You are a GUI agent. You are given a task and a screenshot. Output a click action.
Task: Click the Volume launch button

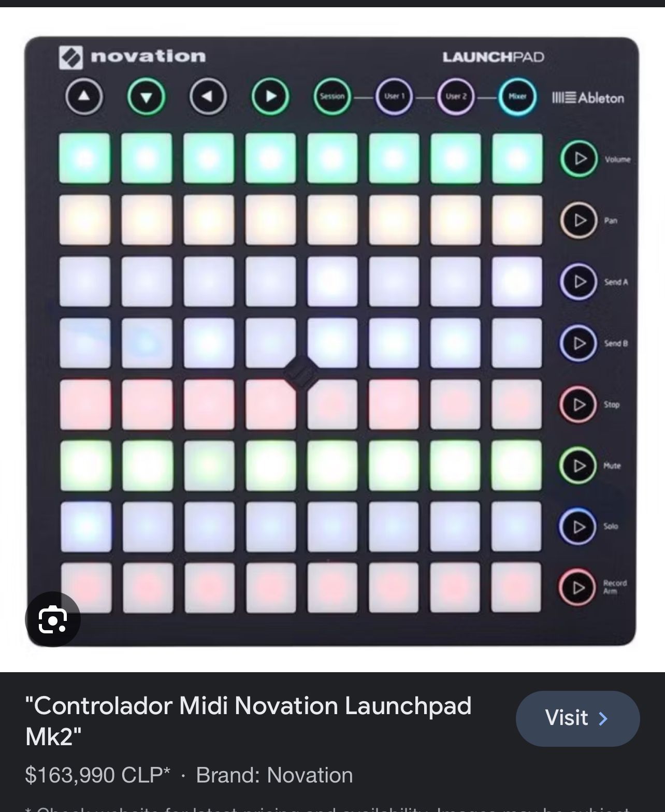[x=579, y=158]
